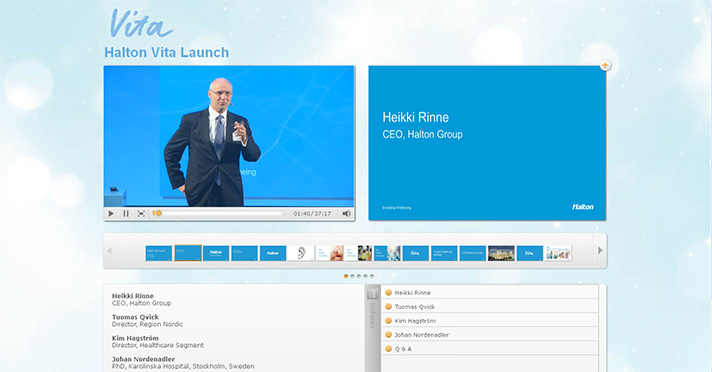Click the play button in the video player
Screen dimensions: 712x372
[x=111, y=213]
